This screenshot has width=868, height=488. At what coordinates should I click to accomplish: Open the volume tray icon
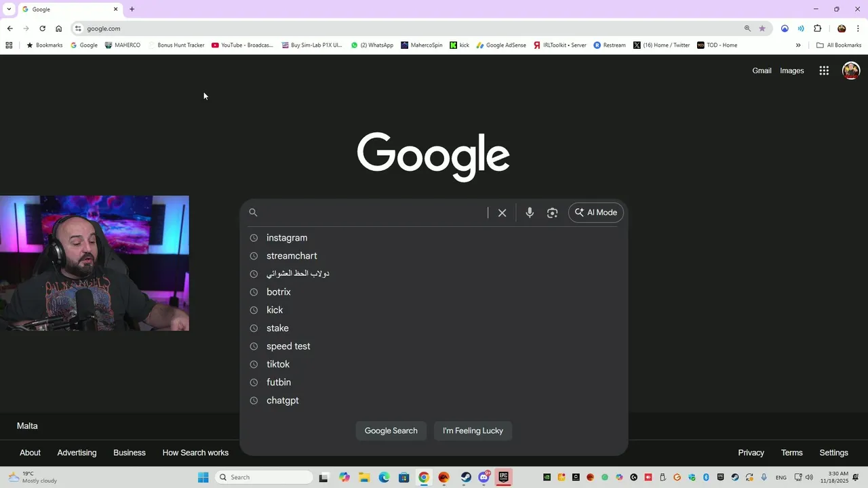point(809,477)
